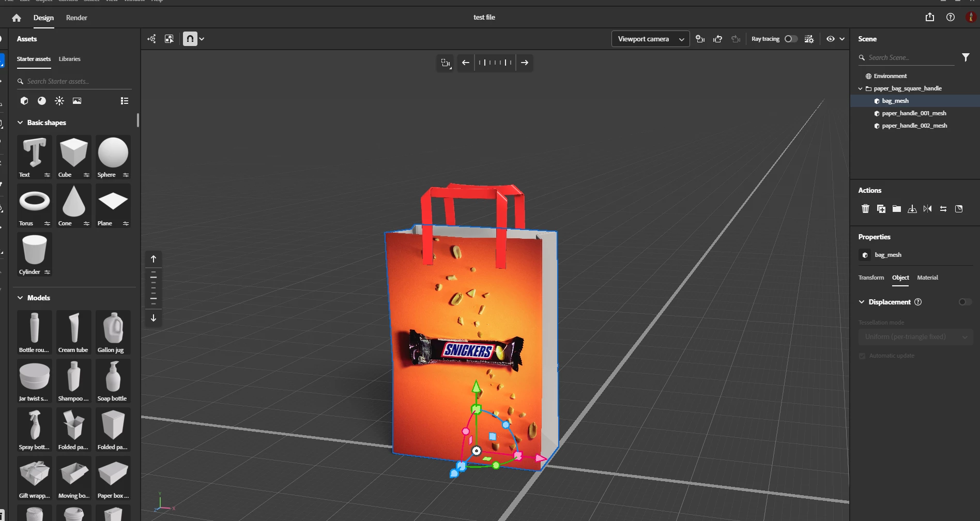This screenshot has width=980, height=521.
Task: Click the left arrow orbit control
Action: click(466, 63)
